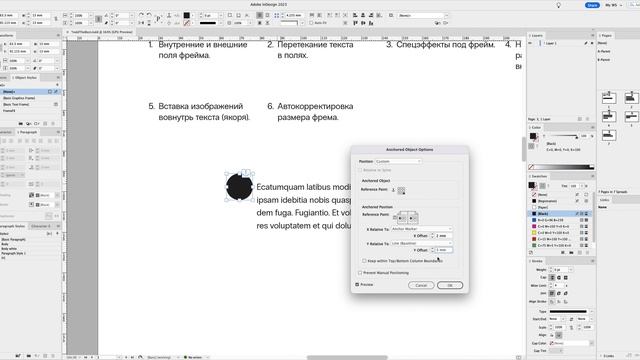Click the fill color box in Color panel
Viewport: 640px width, 360px height.
[533, 136]
